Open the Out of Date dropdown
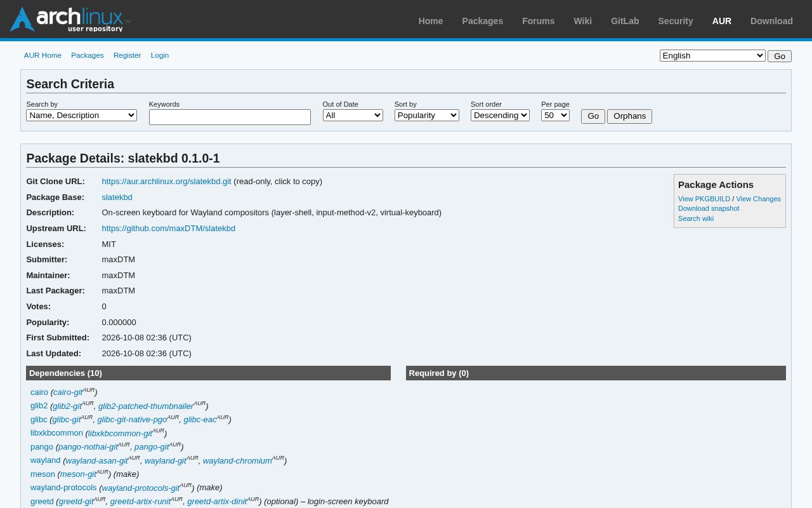Image resolution: width=812 pixels, height=508 pixels. click(x=353, y=115)
